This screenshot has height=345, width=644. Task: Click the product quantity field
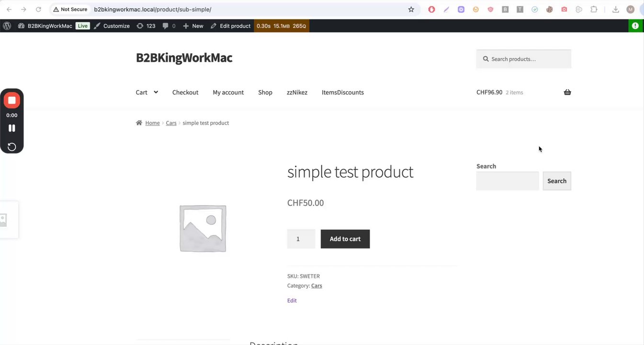tap(301, 239)
